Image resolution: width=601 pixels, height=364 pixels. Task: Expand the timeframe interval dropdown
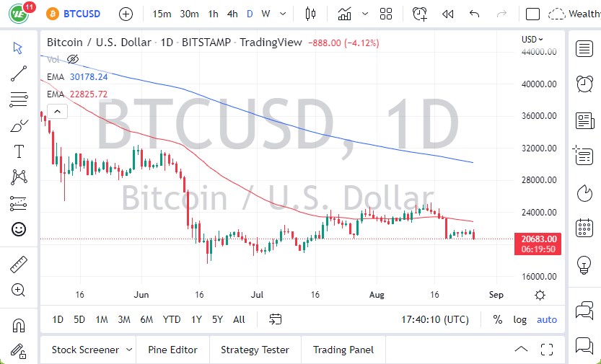pyautogui.click(x=283, y=14)
